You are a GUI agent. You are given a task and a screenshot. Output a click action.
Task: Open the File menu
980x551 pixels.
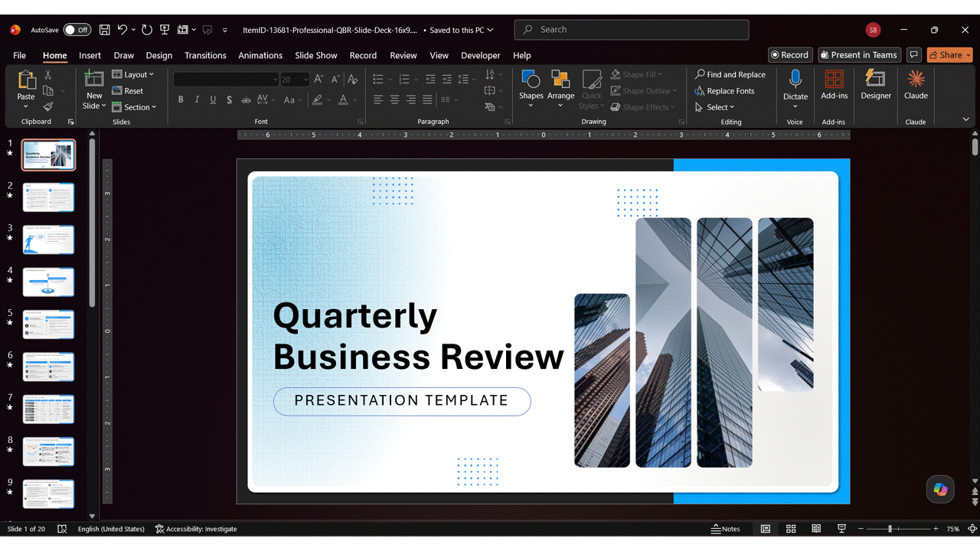pos(19,55)
